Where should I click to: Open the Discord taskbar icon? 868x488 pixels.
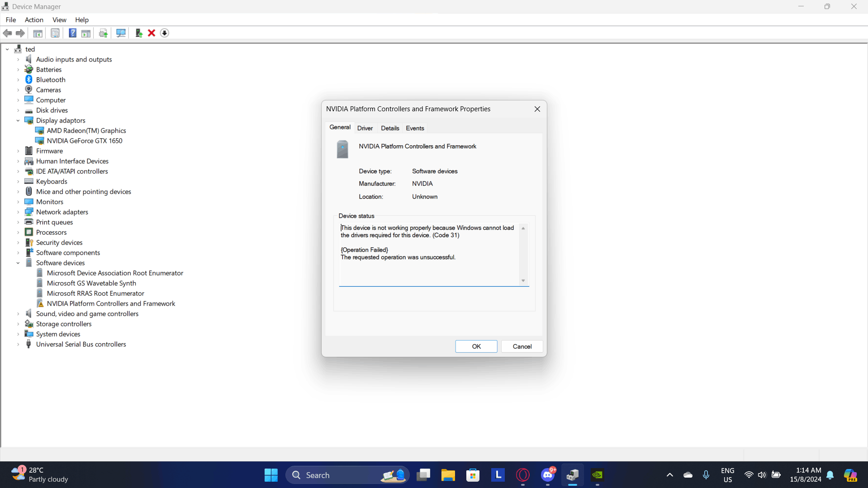coord(548,475)
